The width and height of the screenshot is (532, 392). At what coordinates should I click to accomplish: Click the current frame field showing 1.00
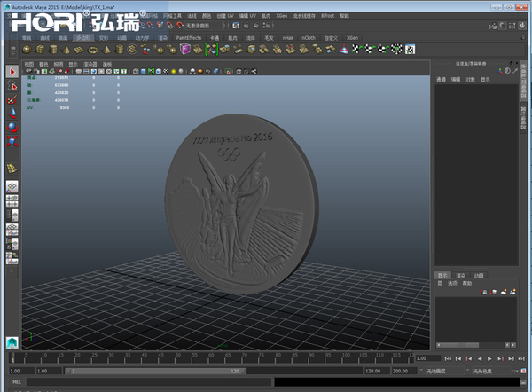coord(428,358)
